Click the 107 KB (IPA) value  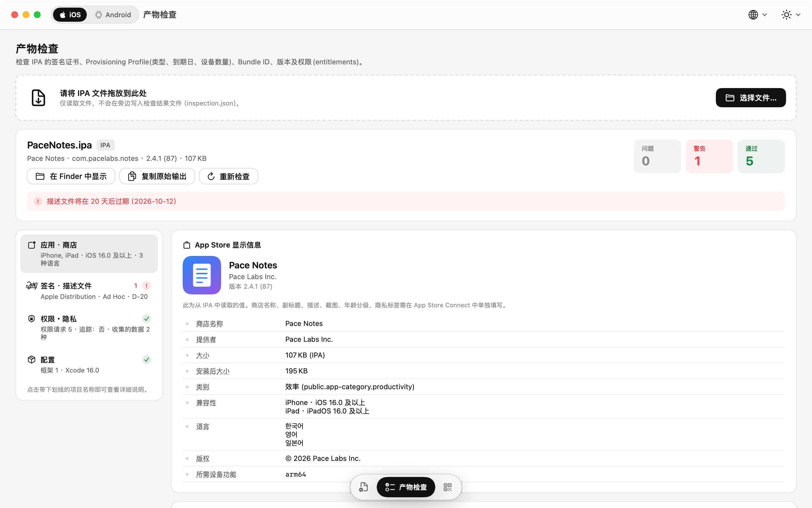[305, 355]
